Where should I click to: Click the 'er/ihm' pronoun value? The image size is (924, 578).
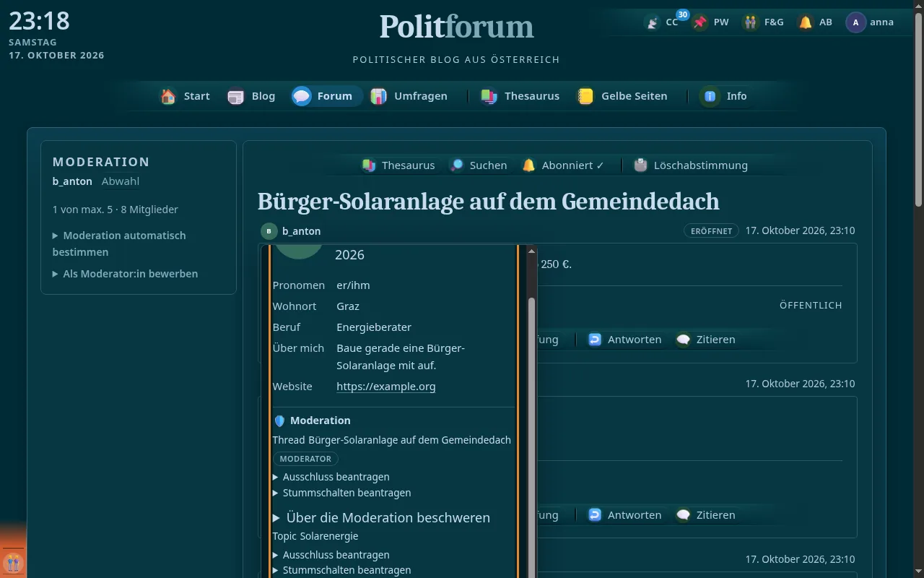(x=353, y=285)
